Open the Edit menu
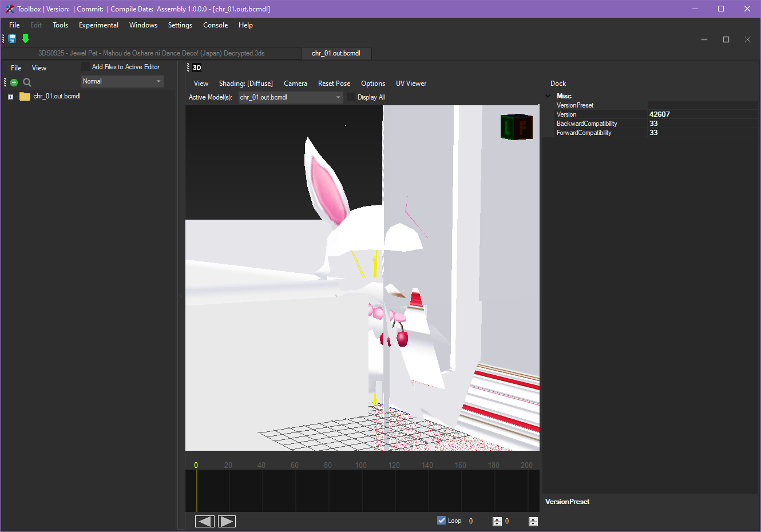 click(x=36, y=25)
